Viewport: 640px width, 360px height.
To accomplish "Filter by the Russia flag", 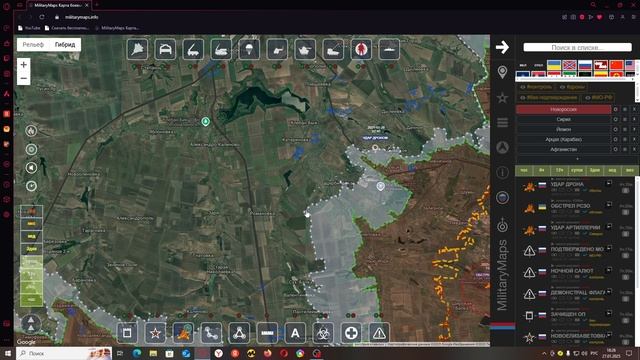I will [585, 65].
